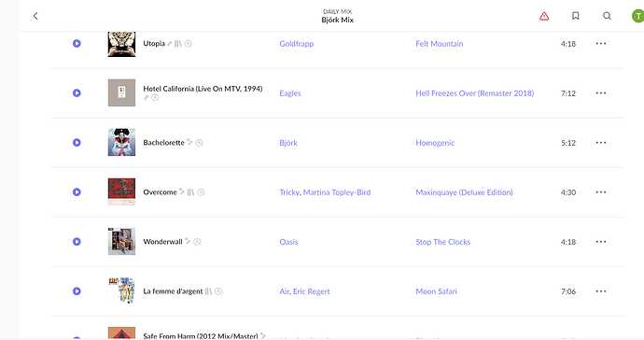Screen dimensions: 644x340
Task: Click the circled plus under Hotel California
Action: click(155, 97)
